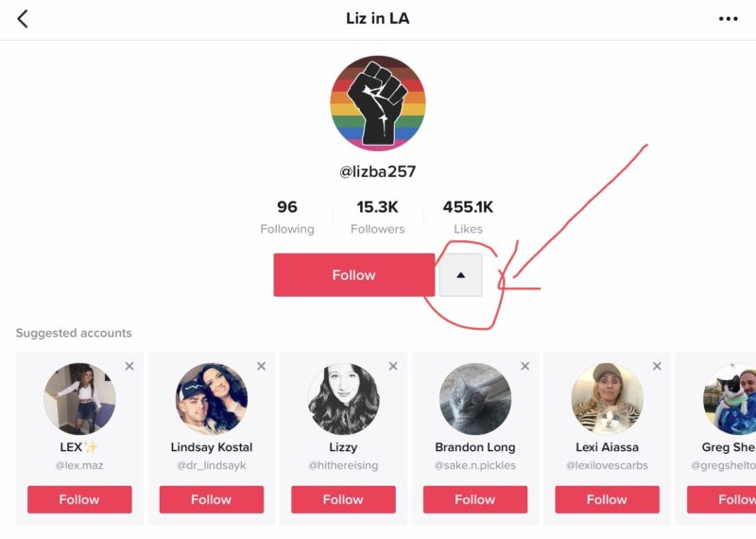Follow Brandon Long
This screenshot has width=756, height=539.
pyautogui.click(x=475, y=499)
